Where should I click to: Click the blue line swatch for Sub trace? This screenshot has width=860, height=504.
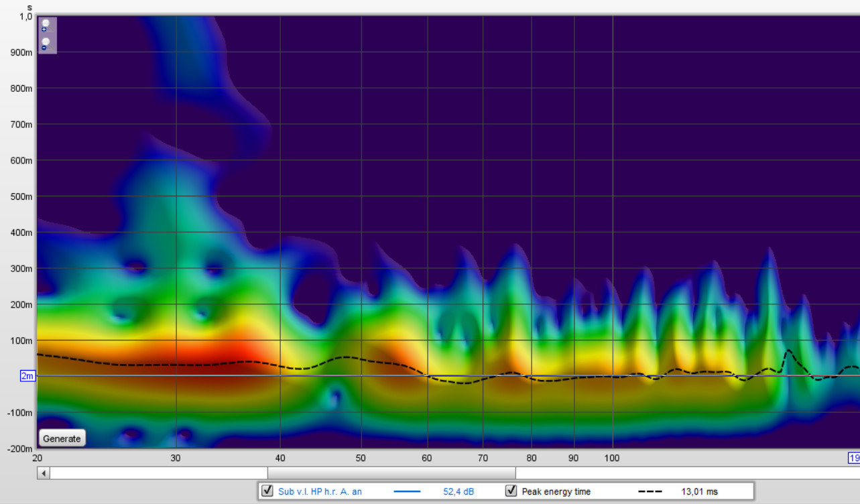click(x=406, y=492)
